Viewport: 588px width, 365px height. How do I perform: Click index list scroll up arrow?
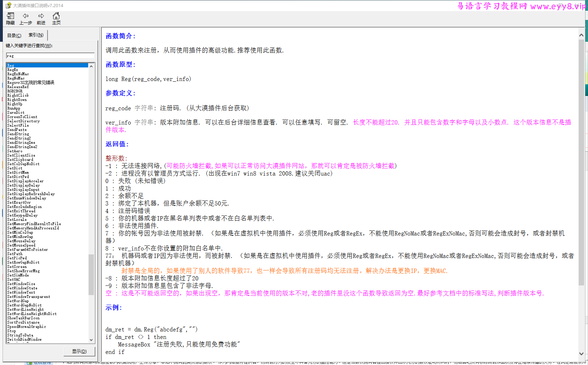[x=91, y=66]
